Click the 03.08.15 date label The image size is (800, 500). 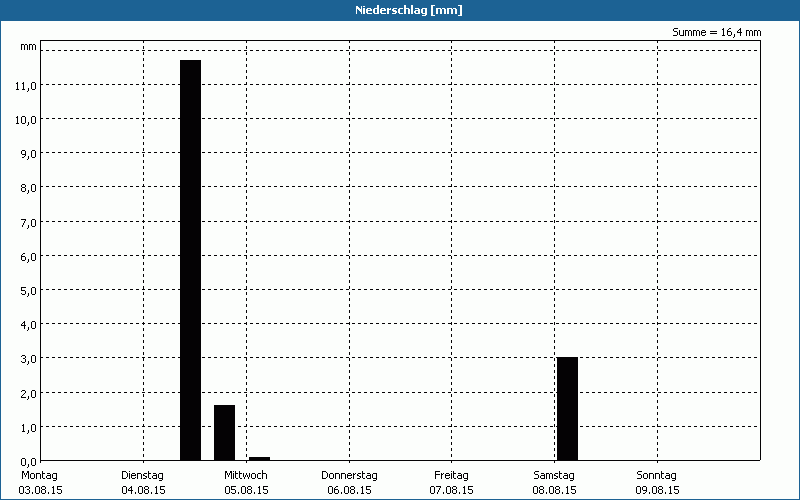(x=40, y=490)
